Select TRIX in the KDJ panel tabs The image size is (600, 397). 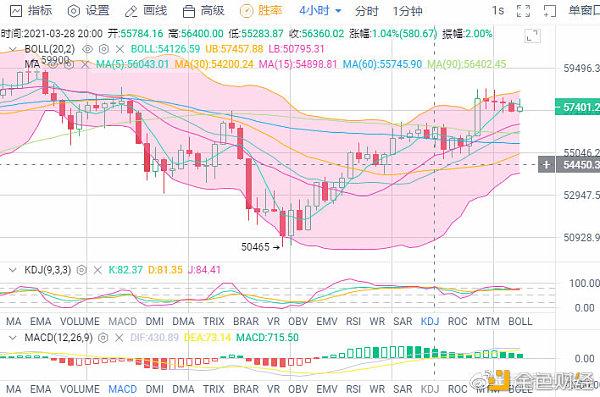[214, 322]
